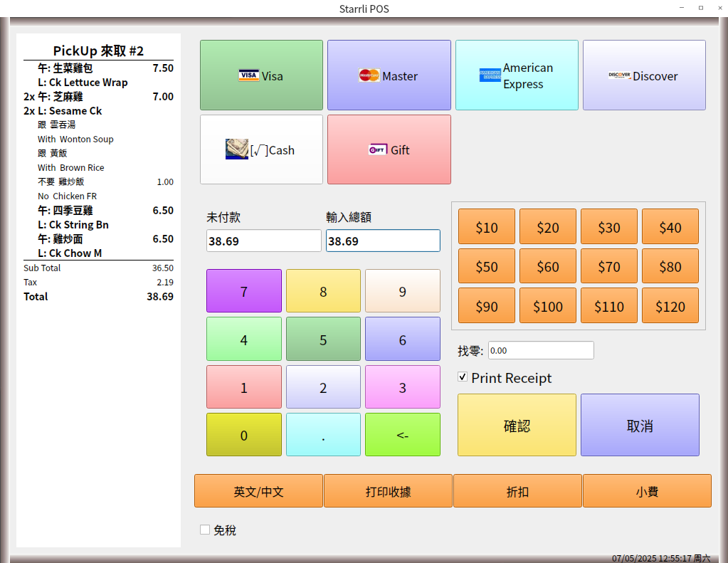Enable the 免稅 tax-exempt checkbox
The height and width of the screenshot is (563, 728).
[205, 530]
